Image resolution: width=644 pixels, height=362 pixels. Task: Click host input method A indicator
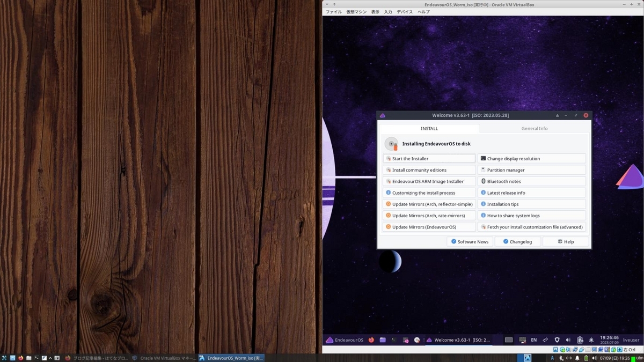552,358
